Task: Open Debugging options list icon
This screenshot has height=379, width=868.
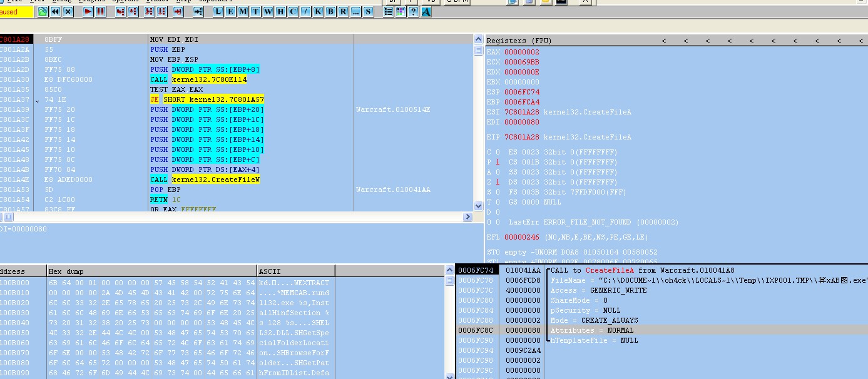Action: point(388,12)
